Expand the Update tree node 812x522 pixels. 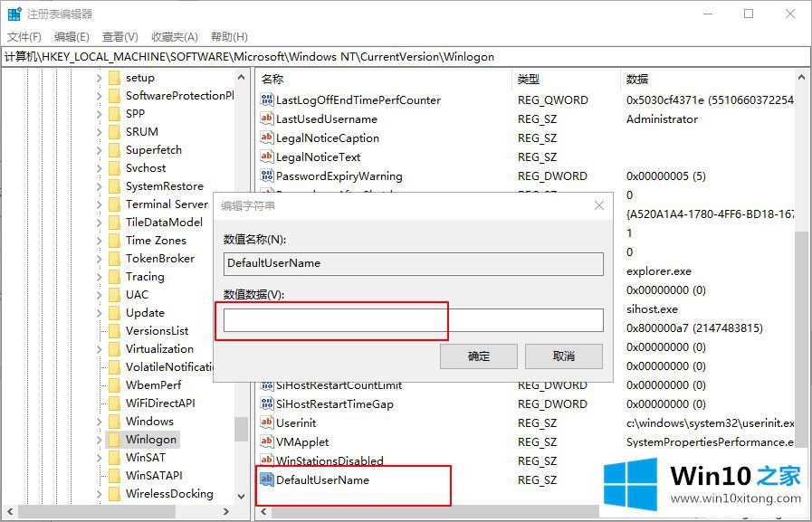pyautogui.click(x=99, y=312)
